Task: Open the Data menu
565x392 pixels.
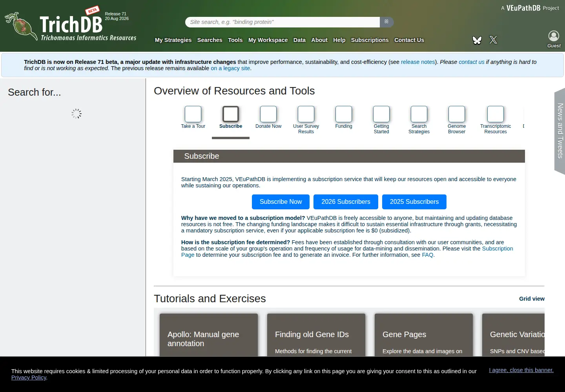Action: click(x=299, y=40)
